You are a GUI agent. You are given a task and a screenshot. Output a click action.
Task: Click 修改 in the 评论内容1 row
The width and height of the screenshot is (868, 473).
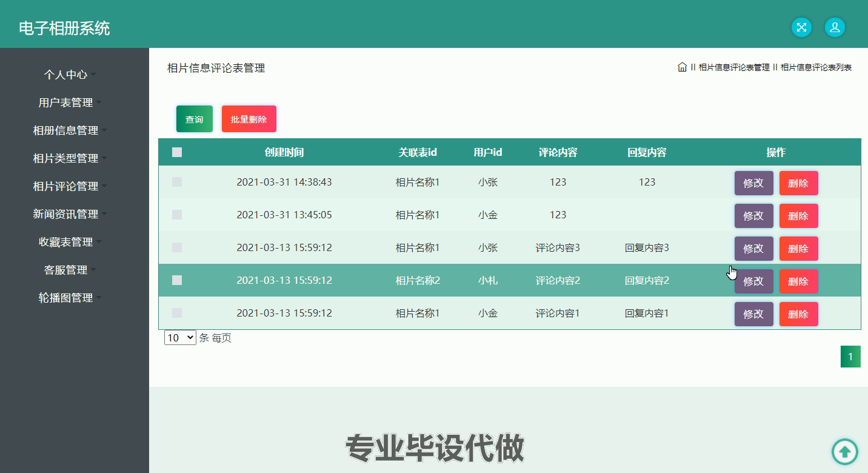click(x=754, y=314)
